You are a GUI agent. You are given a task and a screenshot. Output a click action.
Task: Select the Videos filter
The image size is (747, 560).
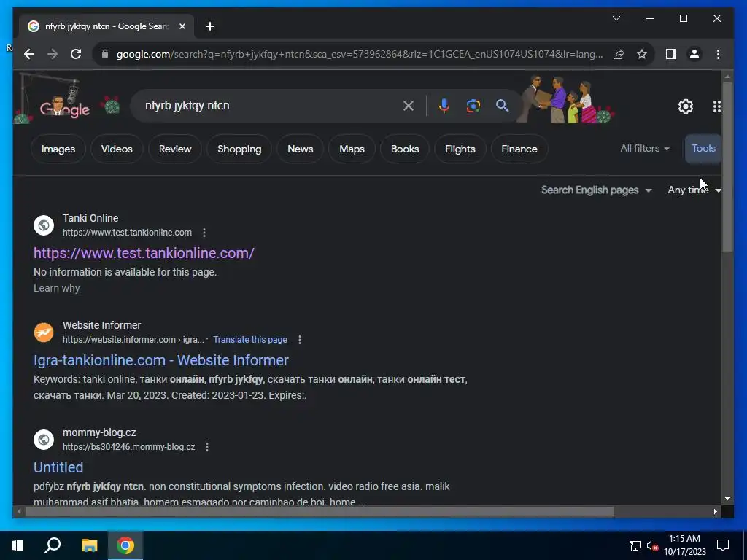117,149
